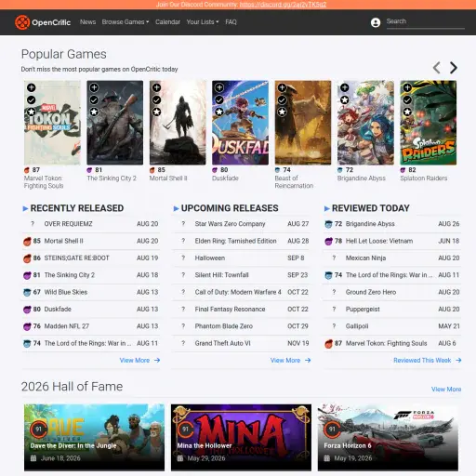
Task: Open Star Wars Zero Company row
Action: (242, 224)
